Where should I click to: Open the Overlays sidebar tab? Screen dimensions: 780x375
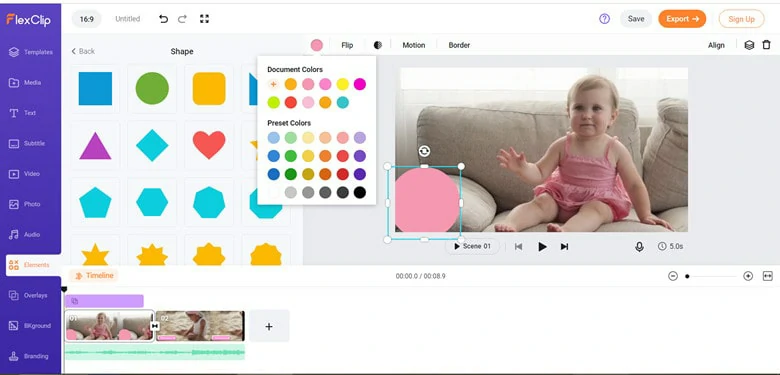[30, 295]
